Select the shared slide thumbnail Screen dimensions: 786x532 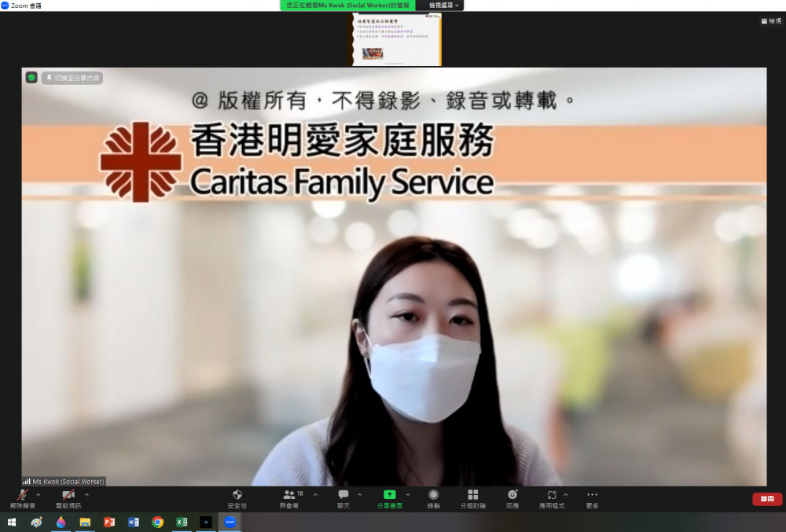pyautogui.click(x=396, y=39)
